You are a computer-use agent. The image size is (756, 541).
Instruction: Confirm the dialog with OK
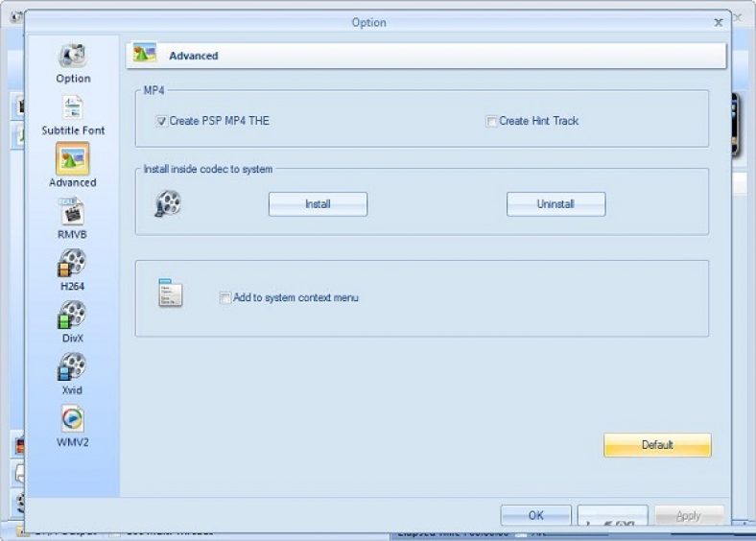tap(535, 515)
